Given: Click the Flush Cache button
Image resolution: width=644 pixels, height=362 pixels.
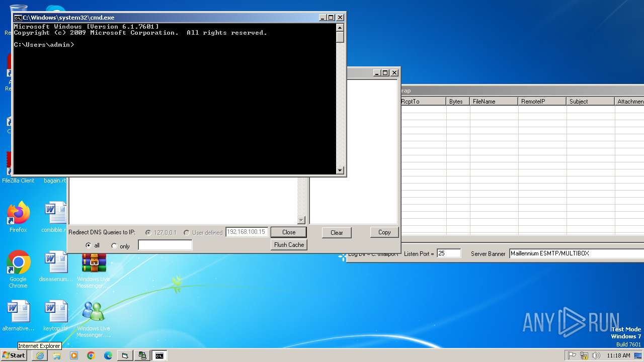Looking at the screenshot, I should coord(289,245).
